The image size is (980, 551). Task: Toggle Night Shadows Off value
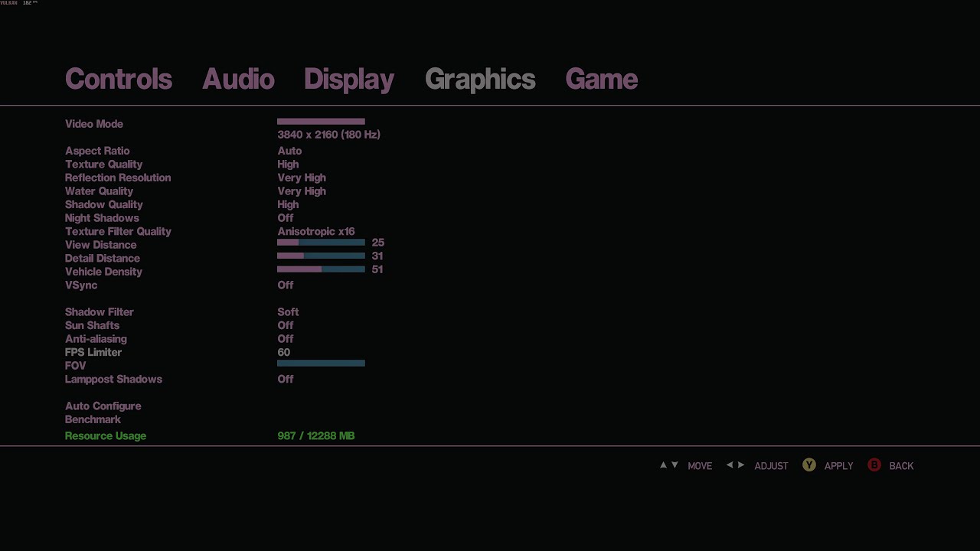(x=286, y=218)
